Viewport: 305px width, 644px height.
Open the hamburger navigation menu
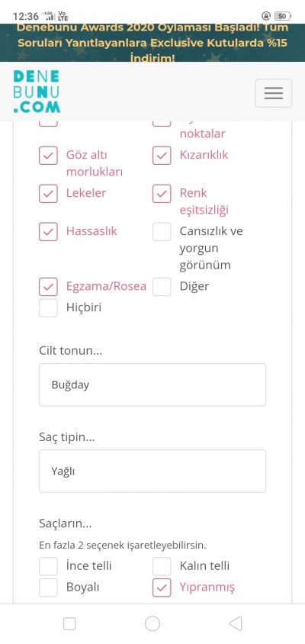[x=274, y=93]
